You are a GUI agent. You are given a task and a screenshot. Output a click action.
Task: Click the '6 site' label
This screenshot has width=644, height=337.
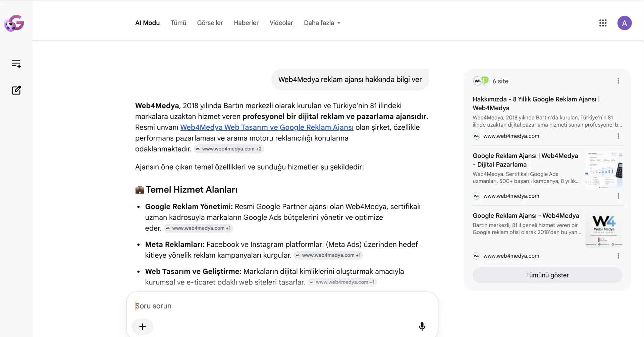[500, 81]
